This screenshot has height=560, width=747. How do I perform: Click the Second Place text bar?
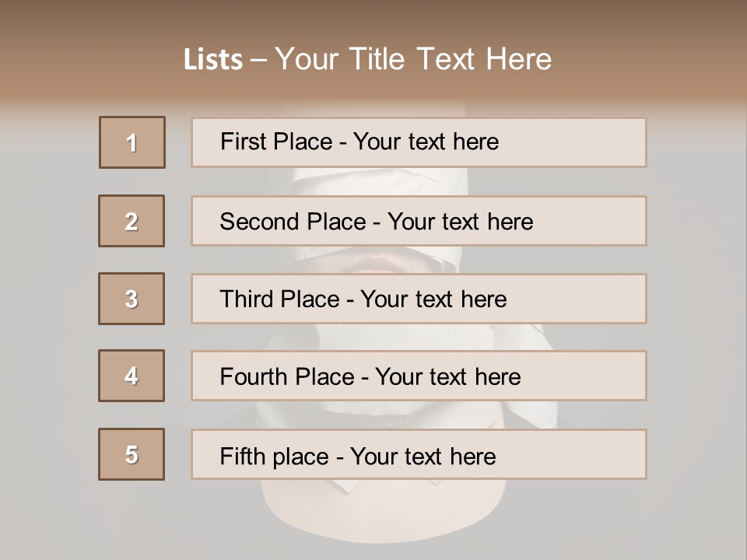(x=419, y=221)
